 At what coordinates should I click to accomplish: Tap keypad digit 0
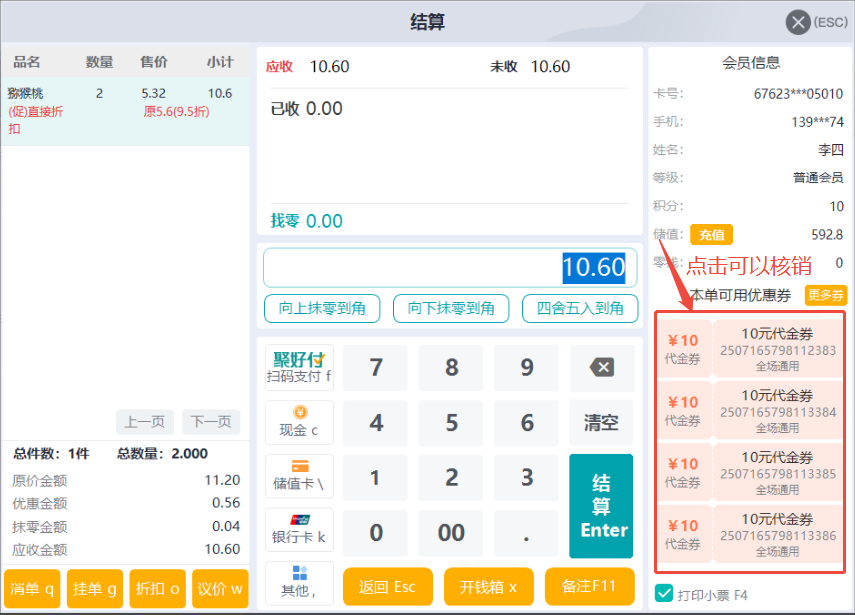(375, 533)
